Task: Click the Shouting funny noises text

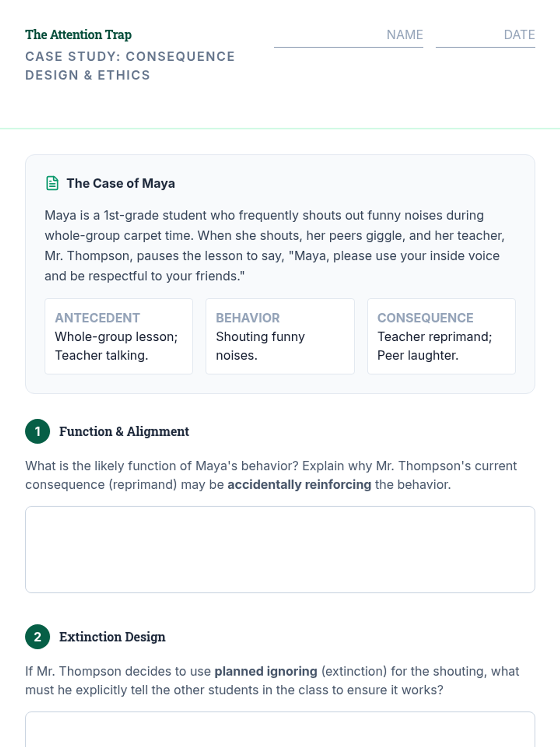Action: [x=260, y=346]
